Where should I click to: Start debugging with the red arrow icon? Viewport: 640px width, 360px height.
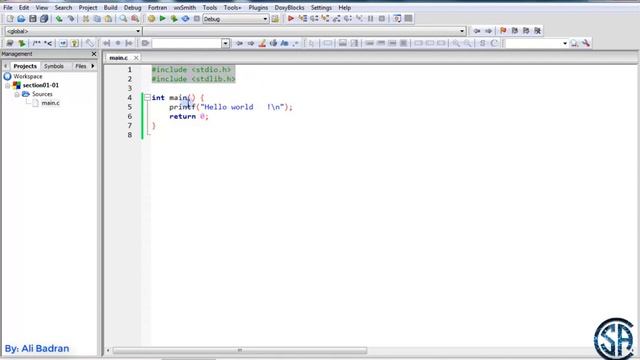291,19
